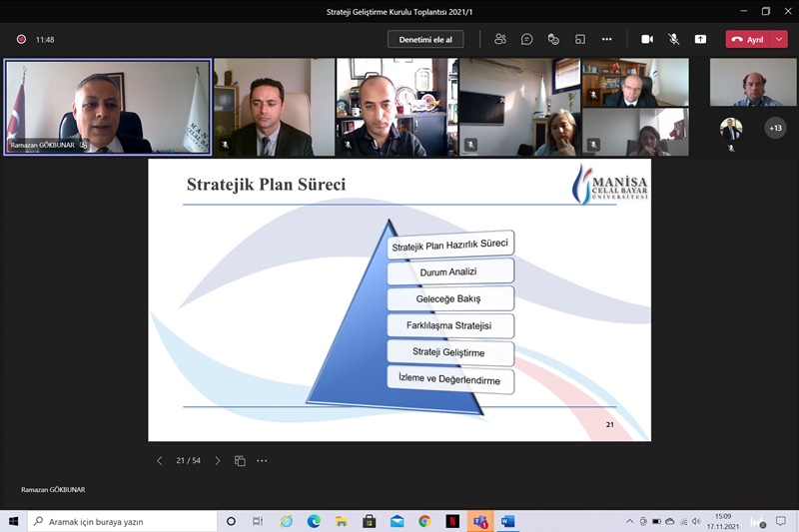Open more slide options below the presentation
The width and height of the screenshot is (799, 532).
coord(262,461)
